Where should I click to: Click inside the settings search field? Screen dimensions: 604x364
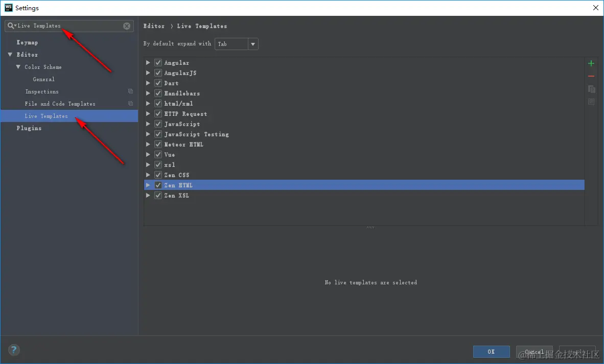(69, 26)
